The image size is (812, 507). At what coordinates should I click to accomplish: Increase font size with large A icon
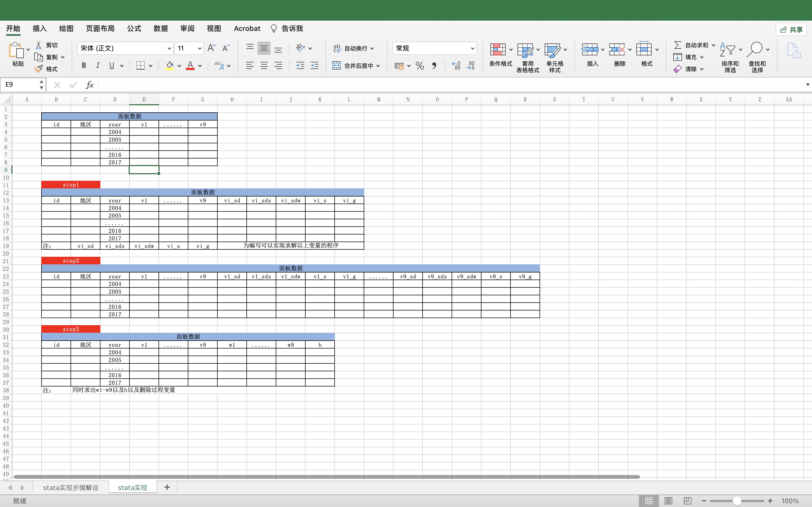coord(211,48)
